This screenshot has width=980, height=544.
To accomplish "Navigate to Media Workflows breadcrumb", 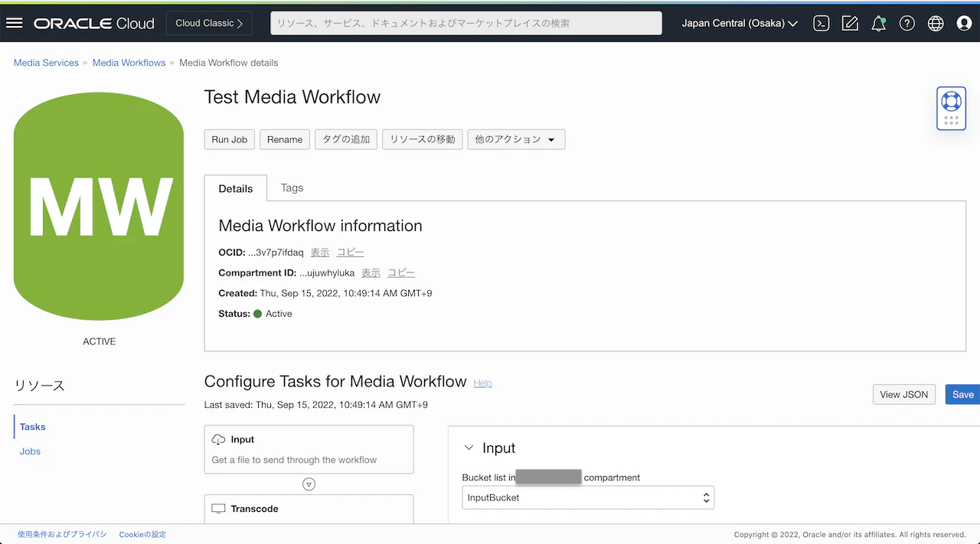I will [129, 63].
